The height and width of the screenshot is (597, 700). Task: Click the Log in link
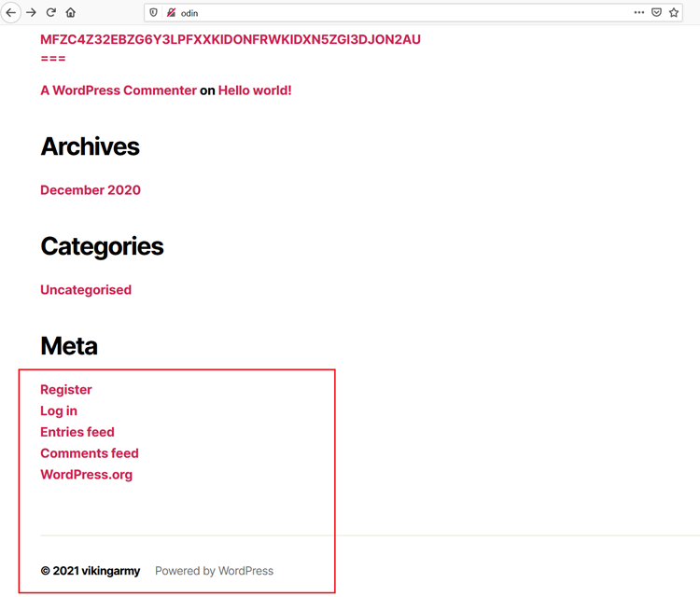coord(59,410)
